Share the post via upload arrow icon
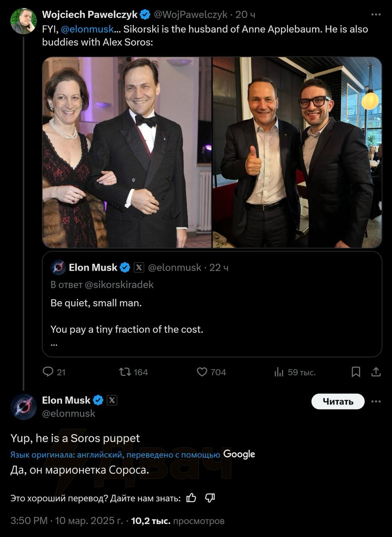Image resolution: width=392 pixels, height=537 pixels. coord(376,372)
